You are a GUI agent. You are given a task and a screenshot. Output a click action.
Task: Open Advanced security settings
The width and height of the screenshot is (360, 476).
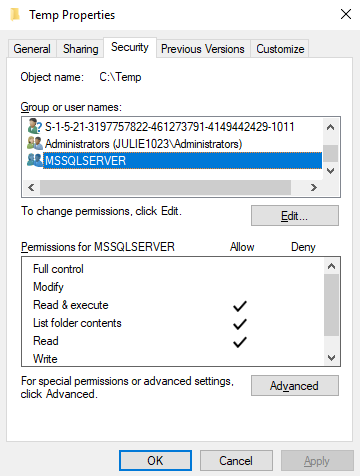pos(295,386)
